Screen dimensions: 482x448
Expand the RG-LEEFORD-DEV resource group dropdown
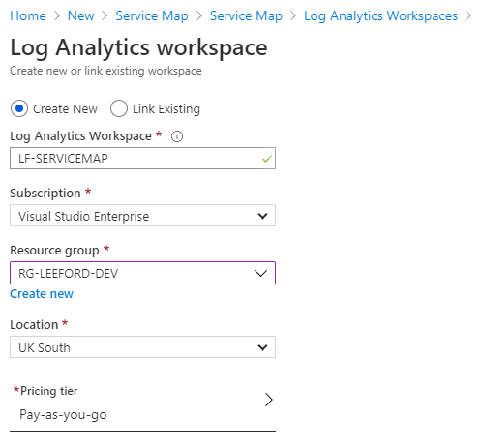click(x=142, y=273)
